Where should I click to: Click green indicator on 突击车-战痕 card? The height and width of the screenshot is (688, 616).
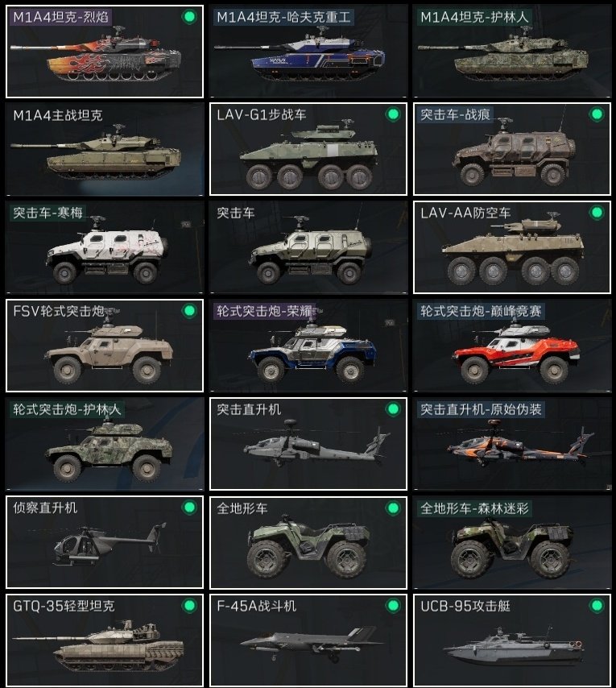coord(597,114)
